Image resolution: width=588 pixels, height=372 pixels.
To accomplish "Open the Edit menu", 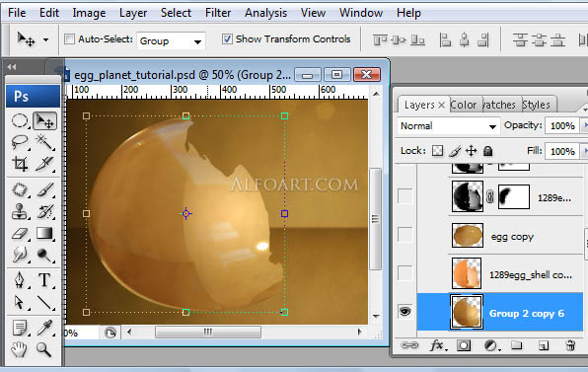I will [49, 13].
